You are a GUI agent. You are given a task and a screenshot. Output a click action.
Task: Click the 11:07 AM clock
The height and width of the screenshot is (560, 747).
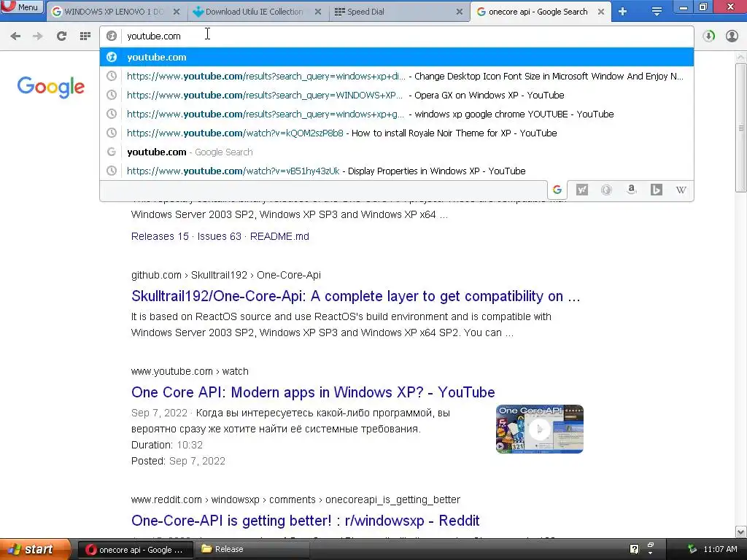(x=720, y=550)
